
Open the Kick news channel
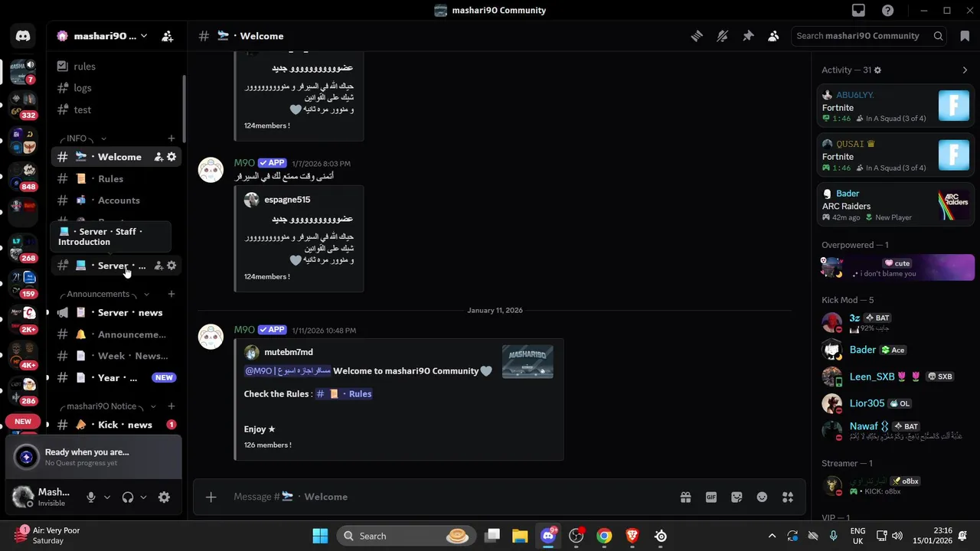pyautogui.click(x=116, y=425)
